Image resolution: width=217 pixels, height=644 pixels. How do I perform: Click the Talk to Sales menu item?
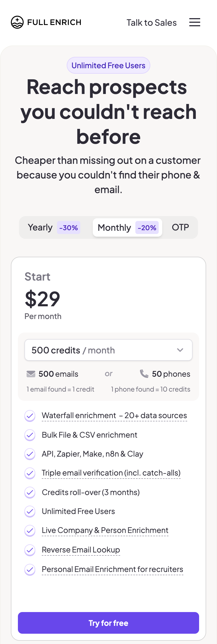point(151,22)
